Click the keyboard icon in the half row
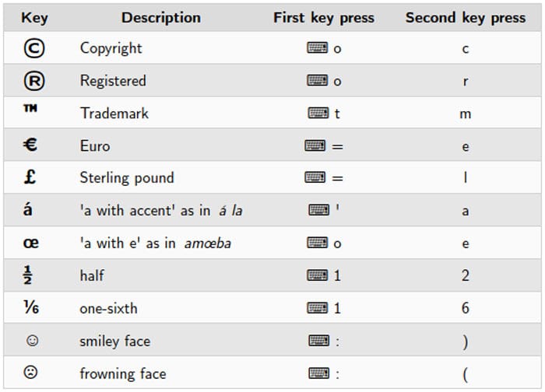545x392 pixels. click(318, 275)
